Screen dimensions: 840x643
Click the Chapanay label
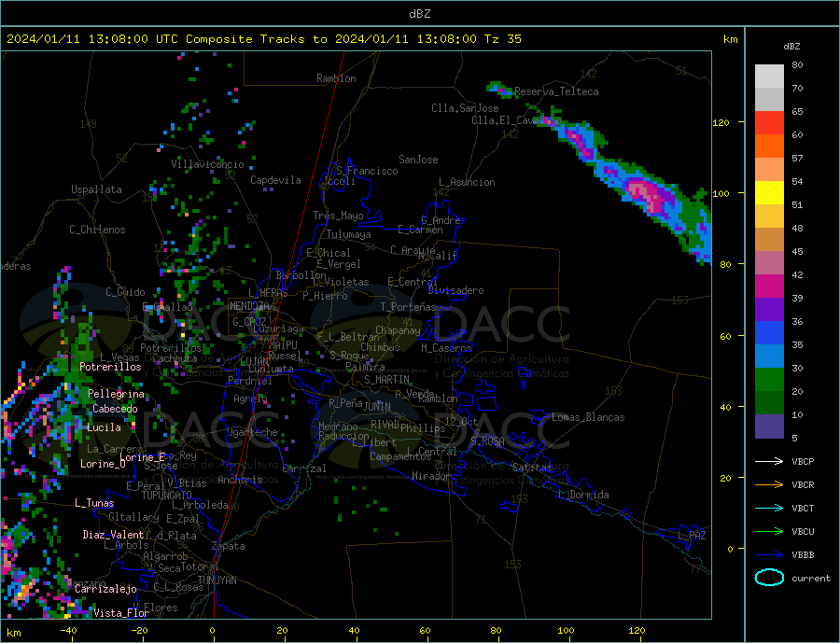click(x=398, y=330)
